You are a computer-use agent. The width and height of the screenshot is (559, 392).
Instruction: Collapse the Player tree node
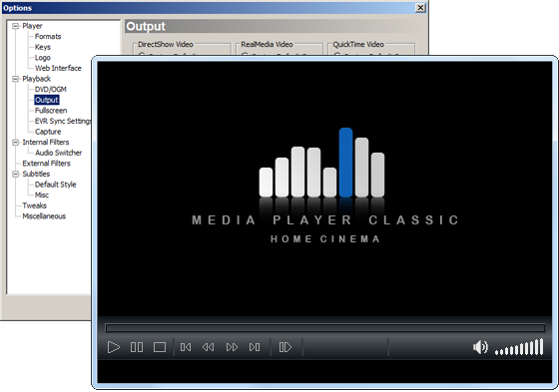pos(15,26)
